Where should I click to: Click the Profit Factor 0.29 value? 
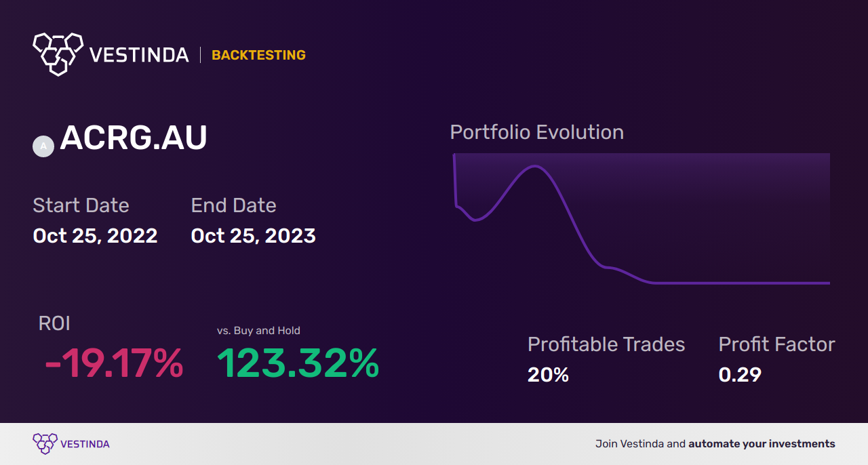pyautogui.click(x=740, y=374)
